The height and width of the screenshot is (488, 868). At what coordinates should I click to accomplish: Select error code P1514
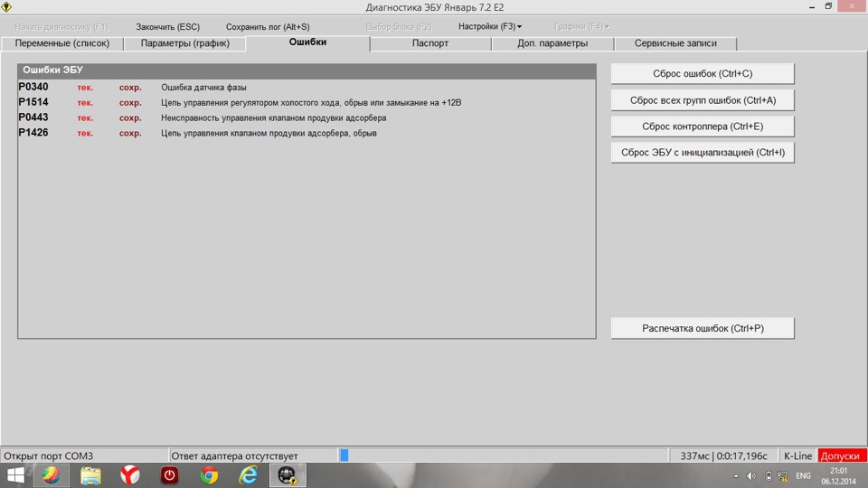[33, 102]
